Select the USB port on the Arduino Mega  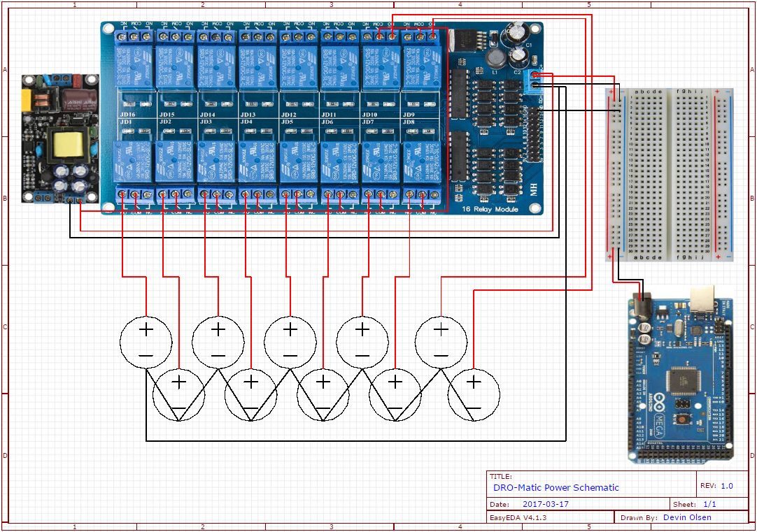[x=703, y=299]
